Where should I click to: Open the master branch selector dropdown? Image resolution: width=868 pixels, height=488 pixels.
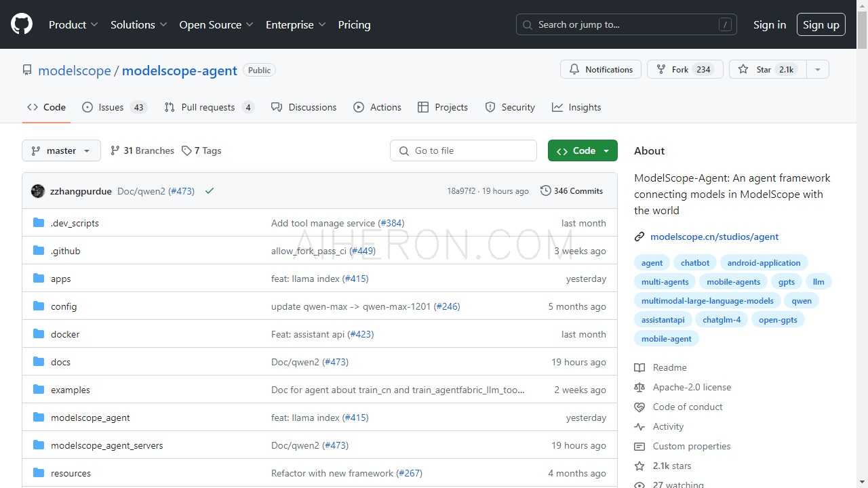pyautogui.click(x=61, y=150)
